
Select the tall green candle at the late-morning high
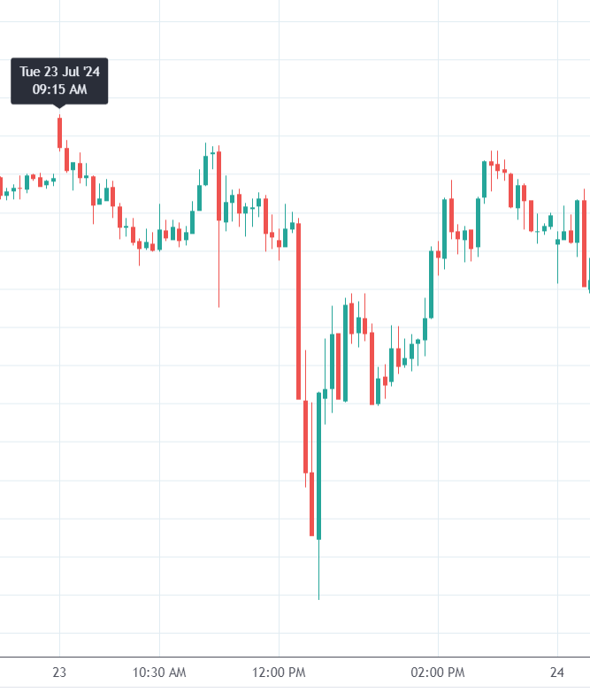(x=205, y=170)
